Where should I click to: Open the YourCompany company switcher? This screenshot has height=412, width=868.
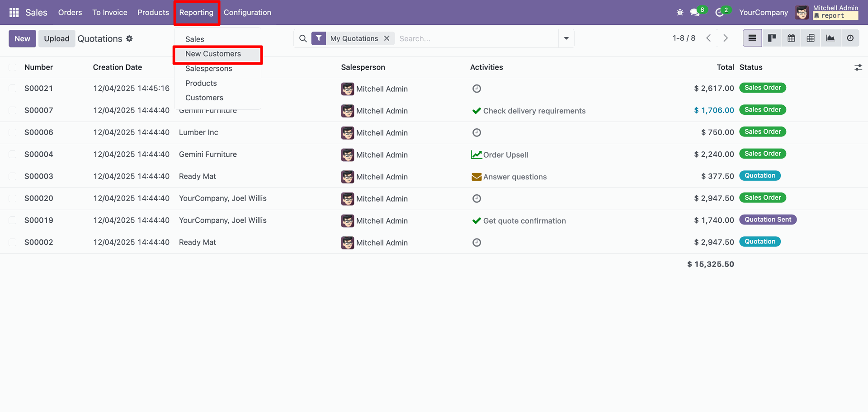click(x=763, y=13)
